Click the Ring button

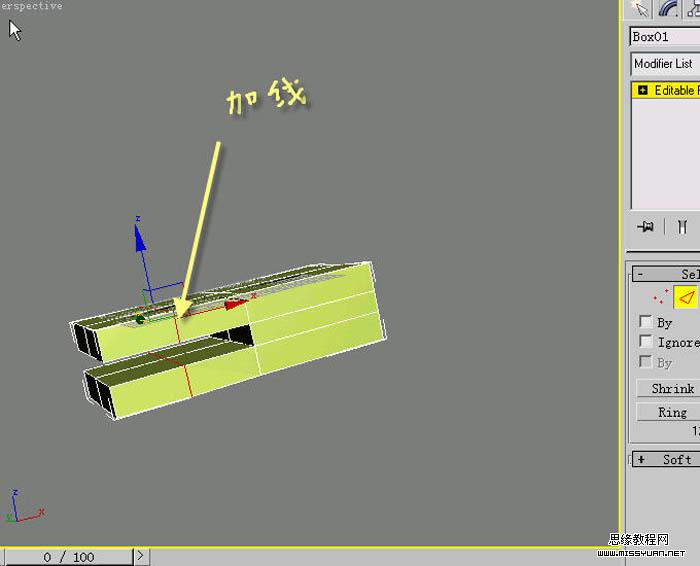(668, 412)
